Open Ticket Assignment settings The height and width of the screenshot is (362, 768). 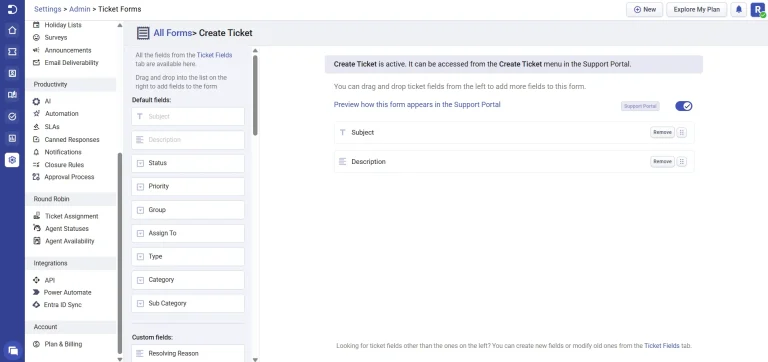click(x=72, y=216)
